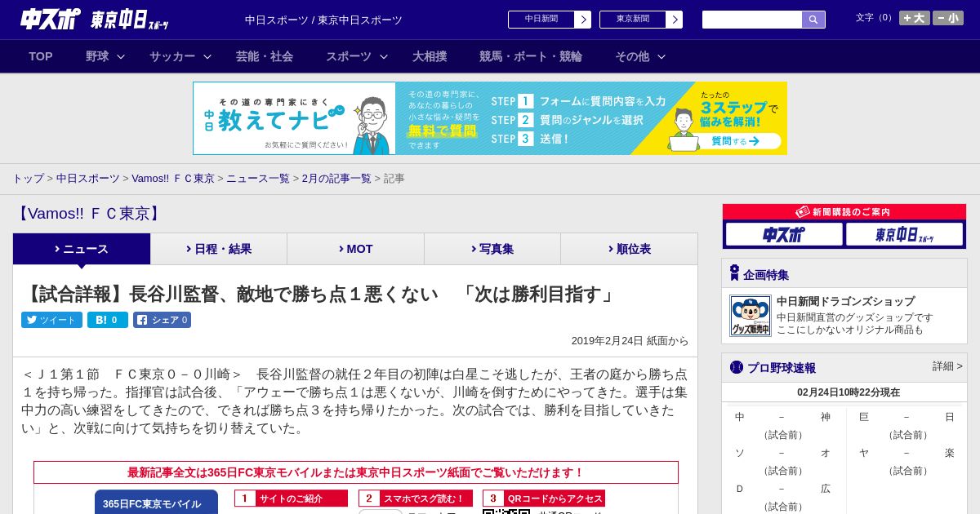980x514 pixels.
Task: Expand the スポーツ navigation menu
Action: [x=357, y=56]
